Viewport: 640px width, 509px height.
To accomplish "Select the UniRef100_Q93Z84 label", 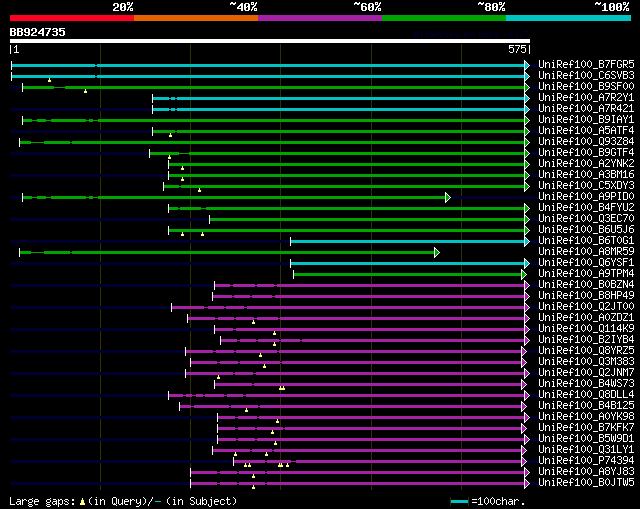I will [586, 142].
